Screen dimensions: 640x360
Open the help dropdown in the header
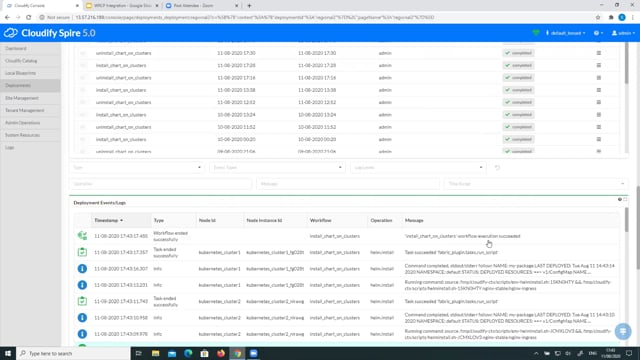pyautogui.click(x=598, y=33)
